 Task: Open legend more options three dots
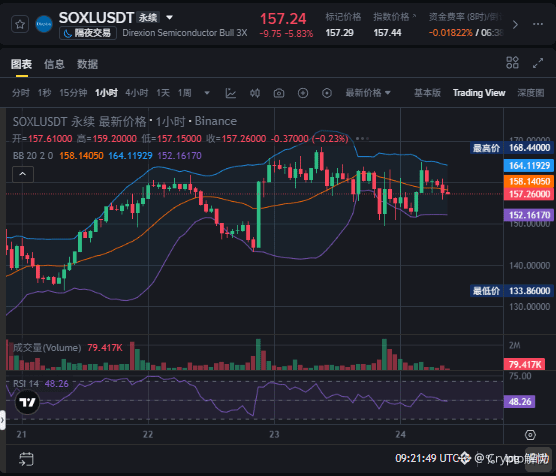point(362,139)
